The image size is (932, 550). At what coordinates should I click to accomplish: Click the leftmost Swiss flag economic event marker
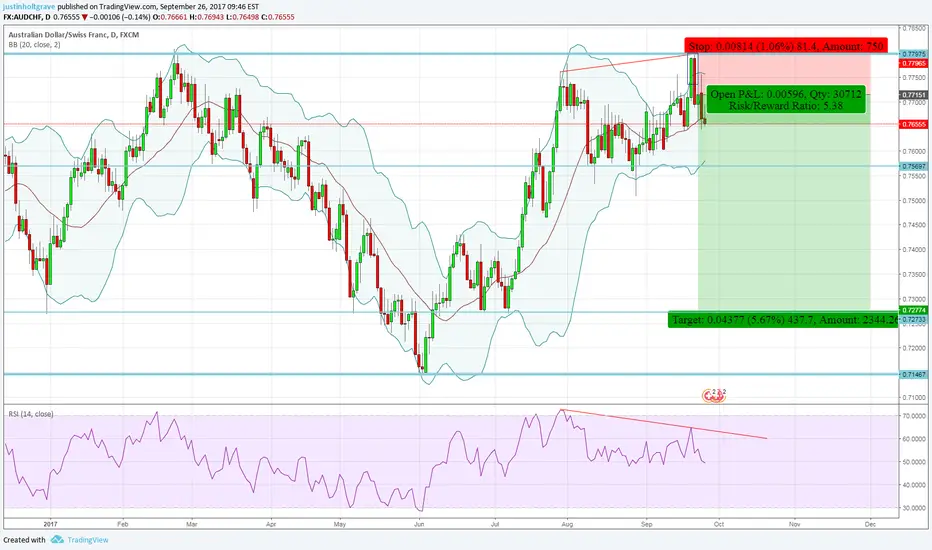pyautogui.click(x=708, y=397)
